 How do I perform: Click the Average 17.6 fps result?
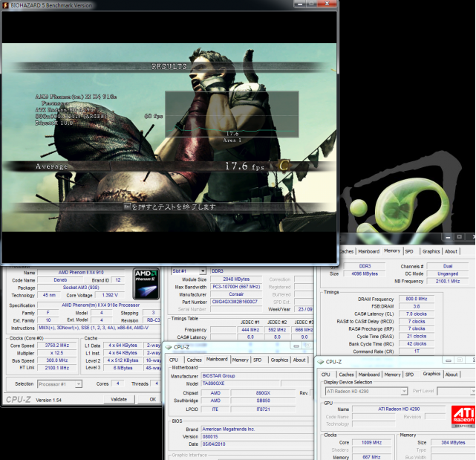pos(244,166)
